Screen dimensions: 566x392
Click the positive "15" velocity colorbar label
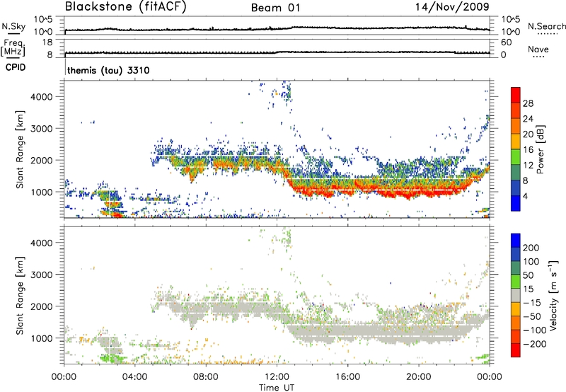529,289
